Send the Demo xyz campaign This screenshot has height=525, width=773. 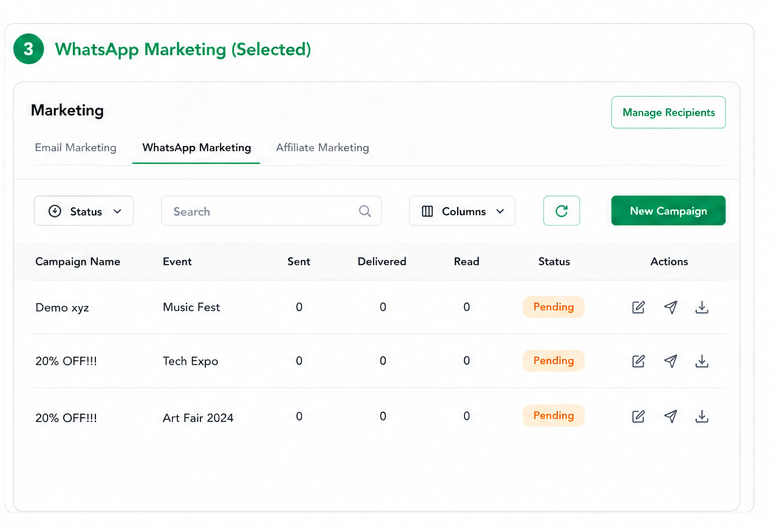click(x=670, y=307)
